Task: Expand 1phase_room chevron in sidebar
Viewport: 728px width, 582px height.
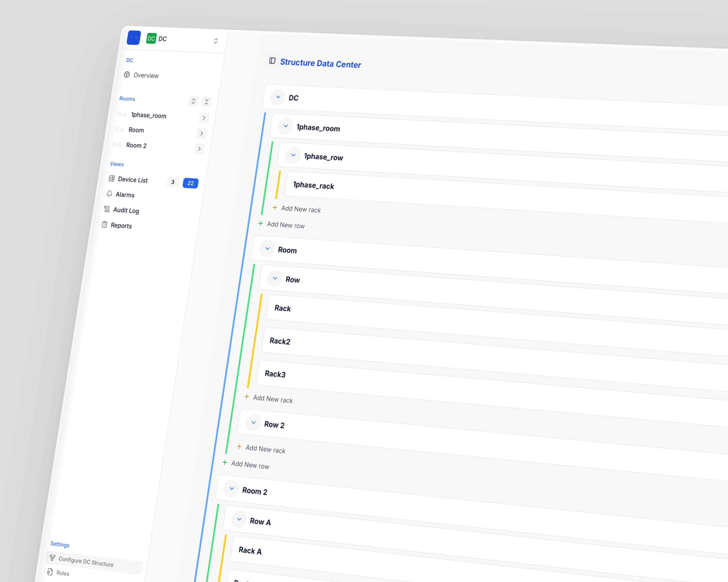Action: [x=204, y=118]
